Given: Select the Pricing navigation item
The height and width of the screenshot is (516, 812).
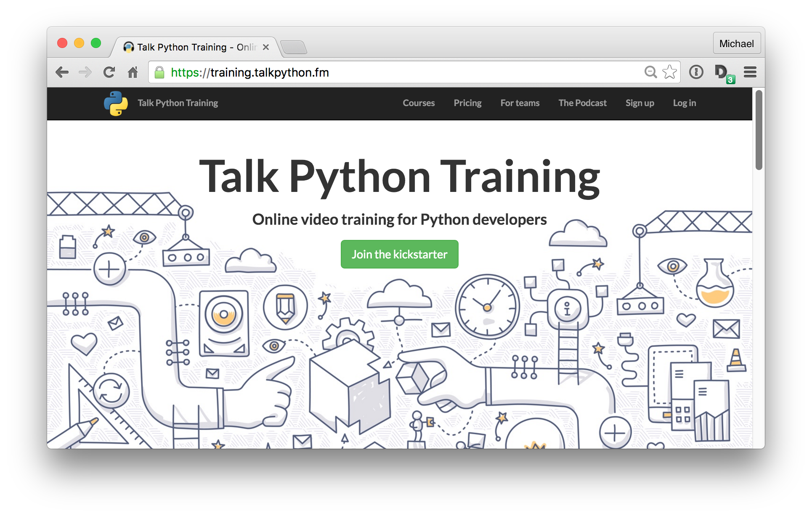Looking at the screenshot, I should 467,103.
